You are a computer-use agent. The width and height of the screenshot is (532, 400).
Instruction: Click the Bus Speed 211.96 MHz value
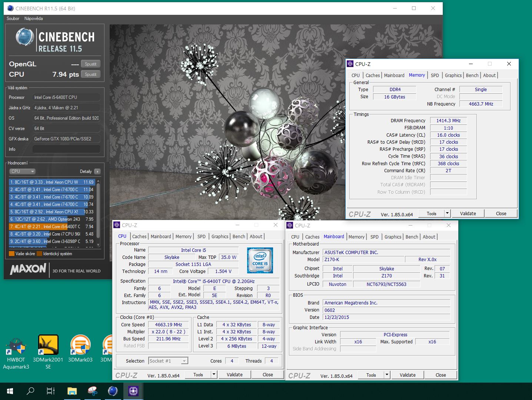[169, 339]
